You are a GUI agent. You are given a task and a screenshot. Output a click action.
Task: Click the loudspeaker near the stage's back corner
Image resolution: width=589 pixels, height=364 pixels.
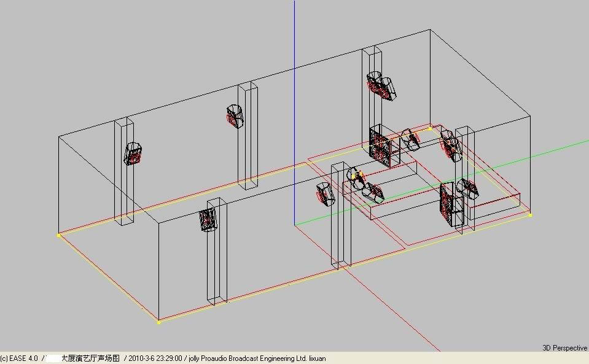click(x=410, y=139)
